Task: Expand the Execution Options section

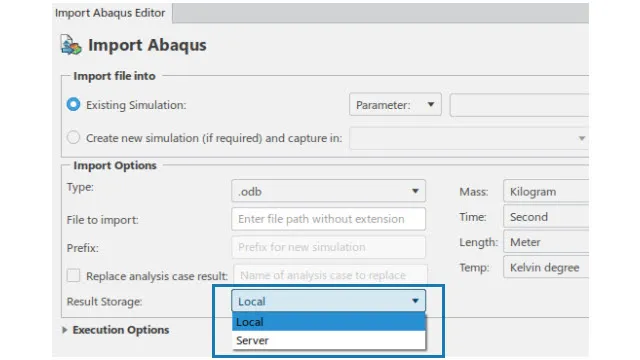Action: coord(64,330)
